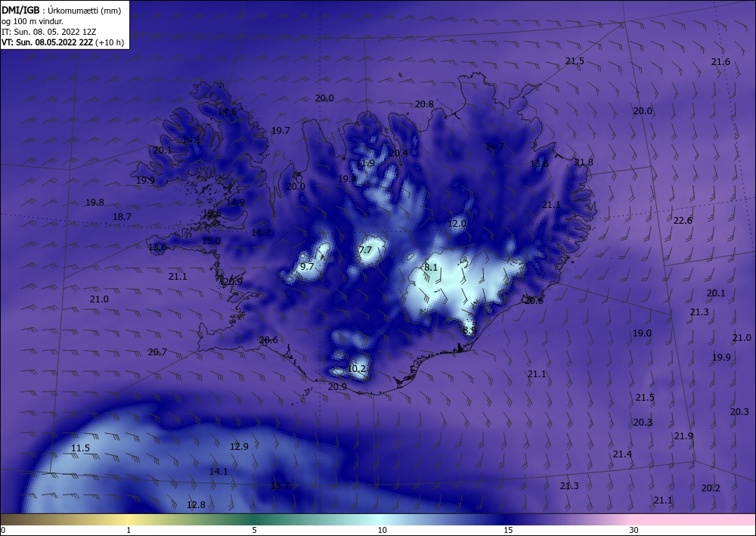Click the 14.6 value over the Westfjords
This screenshot has width=756, height=536.
[x=227, y=111]
